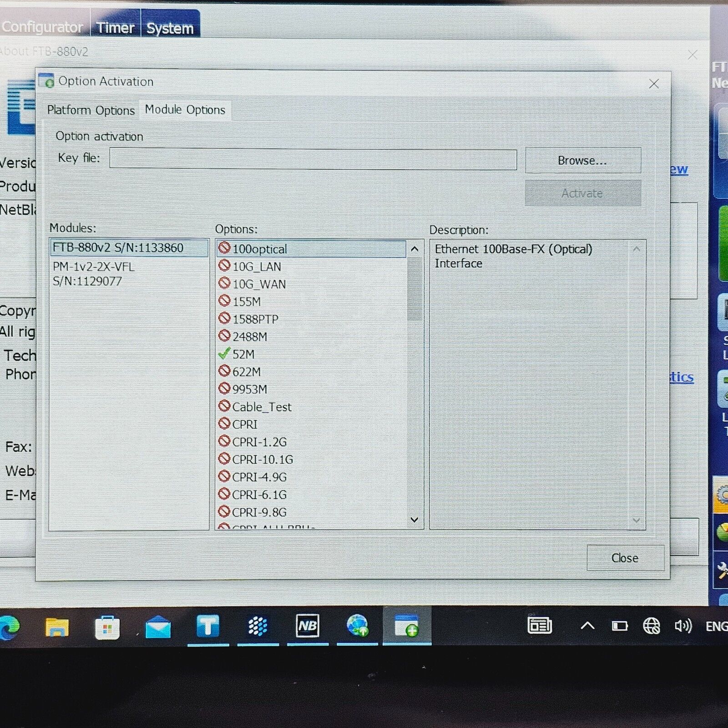Launch Microsoft Store taskbar icon

coord(107,628)
